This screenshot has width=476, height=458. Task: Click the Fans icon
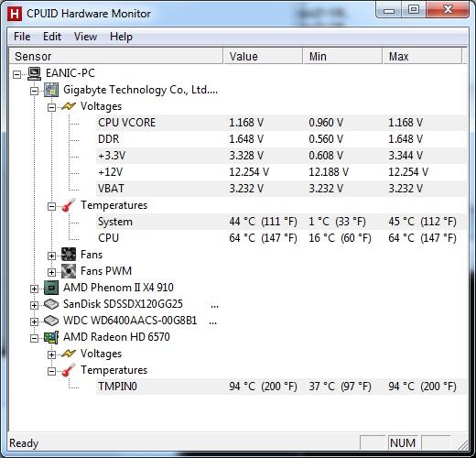(x=69, y=255)
